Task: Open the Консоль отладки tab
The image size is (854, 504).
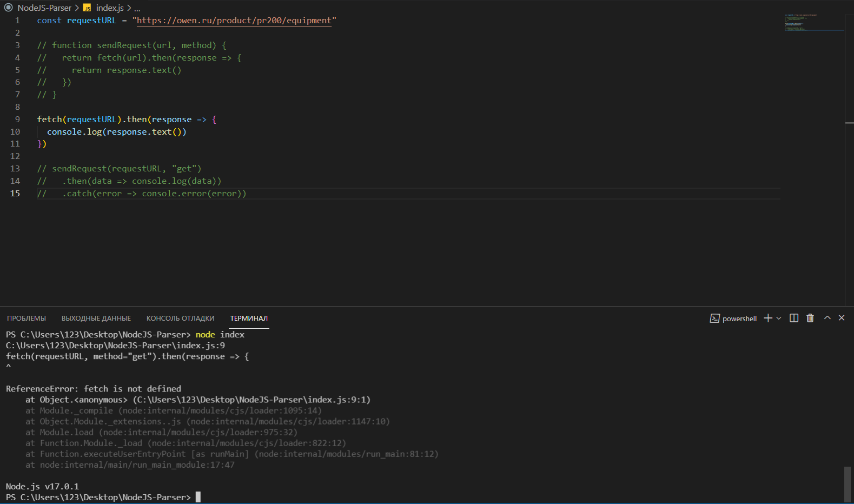Action: coord(181,319)
